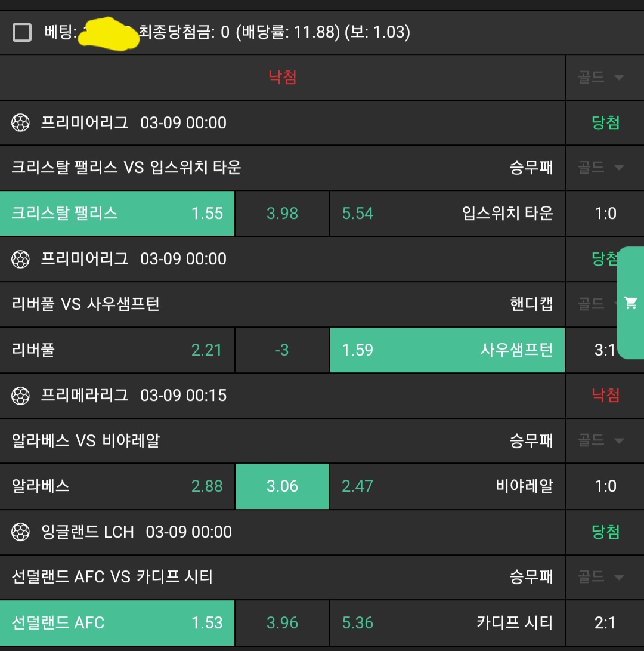
Task: Pick 카디프 시티 at 5.36 odds
Action: click(447, 623)
